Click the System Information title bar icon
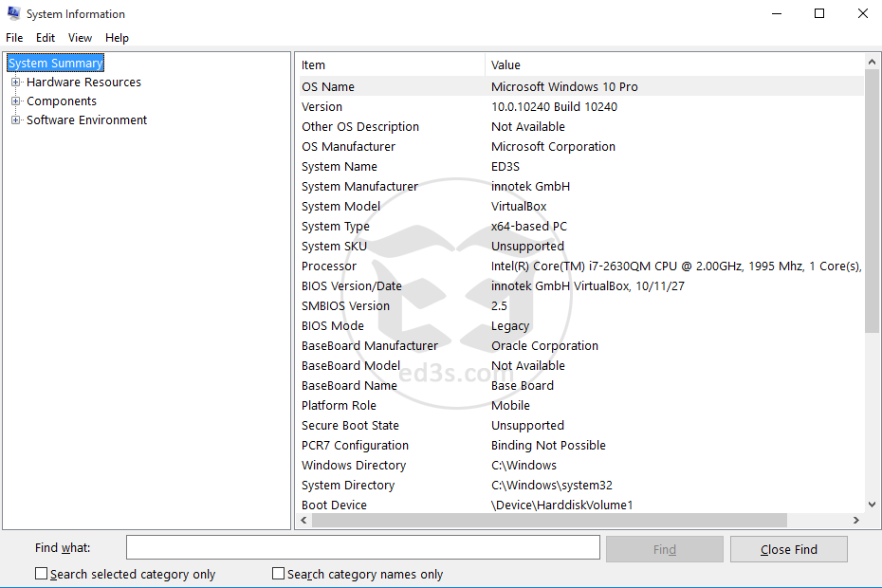The height and width of the screenshot is (588, 882). click(x=13, y=13)
